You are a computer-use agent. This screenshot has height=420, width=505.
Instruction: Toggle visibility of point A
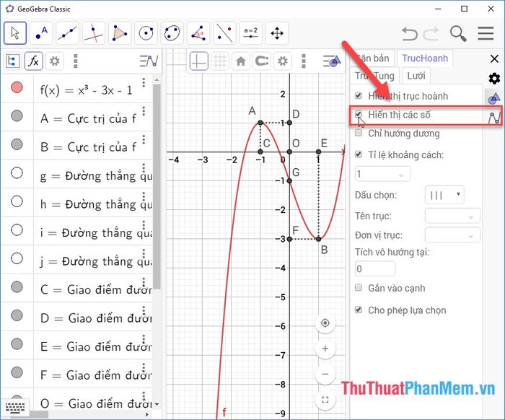pyautogui.click(x=17, y=115)
